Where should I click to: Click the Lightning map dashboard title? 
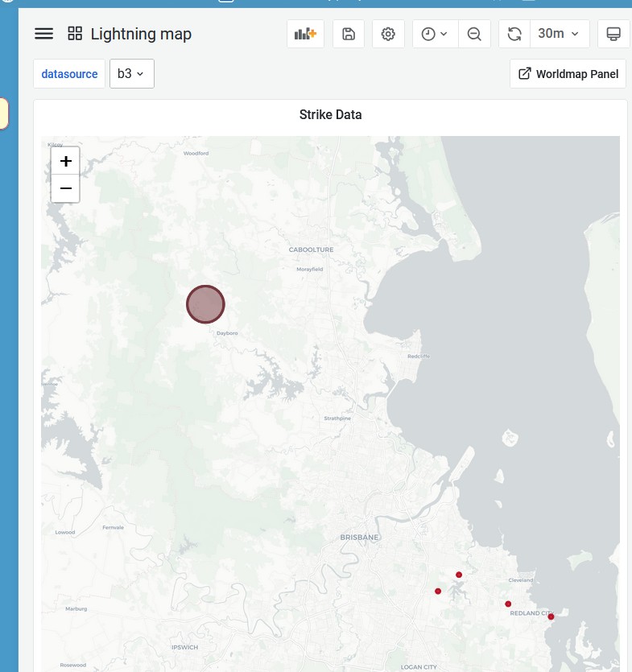(141, 34)
